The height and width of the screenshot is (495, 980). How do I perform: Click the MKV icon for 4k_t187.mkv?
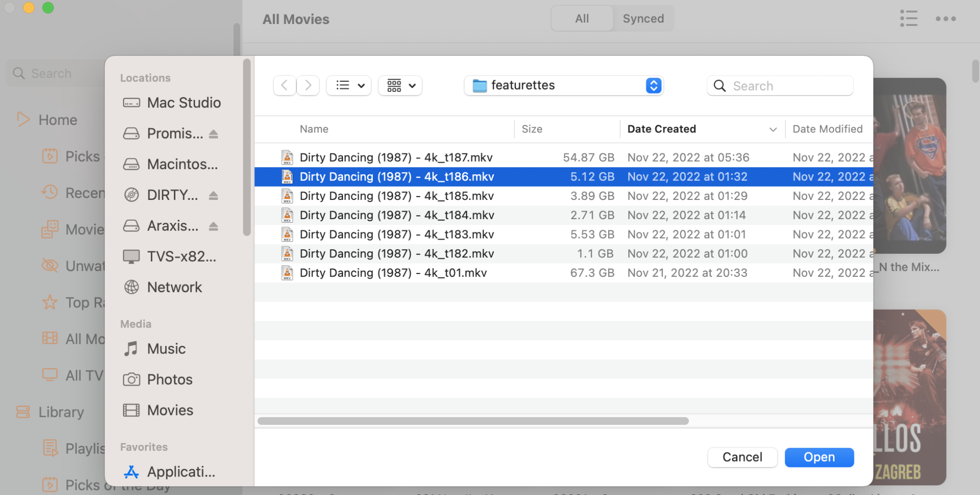[x=287, y=157]
